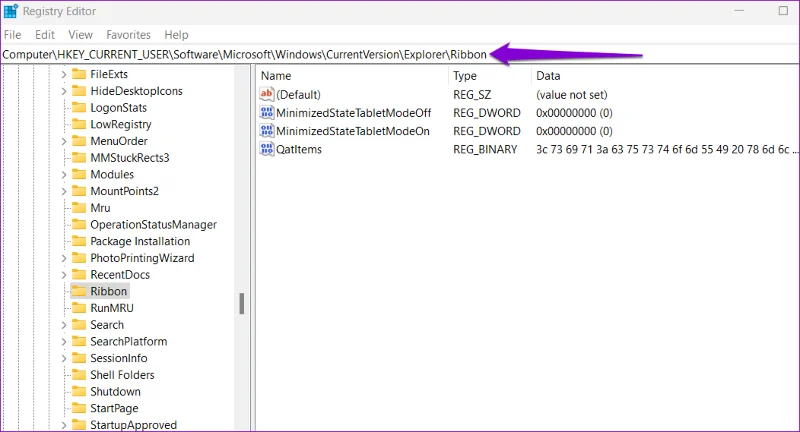Viewport: 800px width, 432px height.
Task: Expand the Modules key
Action: 64,174
